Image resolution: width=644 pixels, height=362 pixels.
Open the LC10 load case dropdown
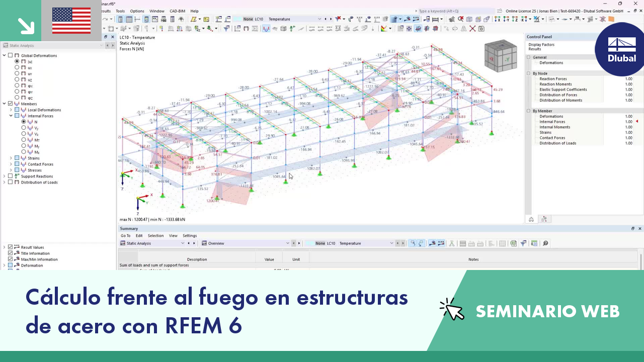click(320, 19)
